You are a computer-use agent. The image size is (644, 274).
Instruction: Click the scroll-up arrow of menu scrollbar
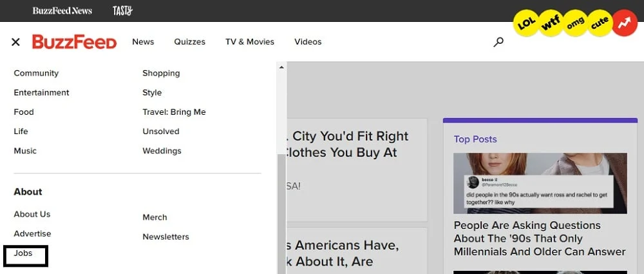pyautogui.click(x=281, y=67)
